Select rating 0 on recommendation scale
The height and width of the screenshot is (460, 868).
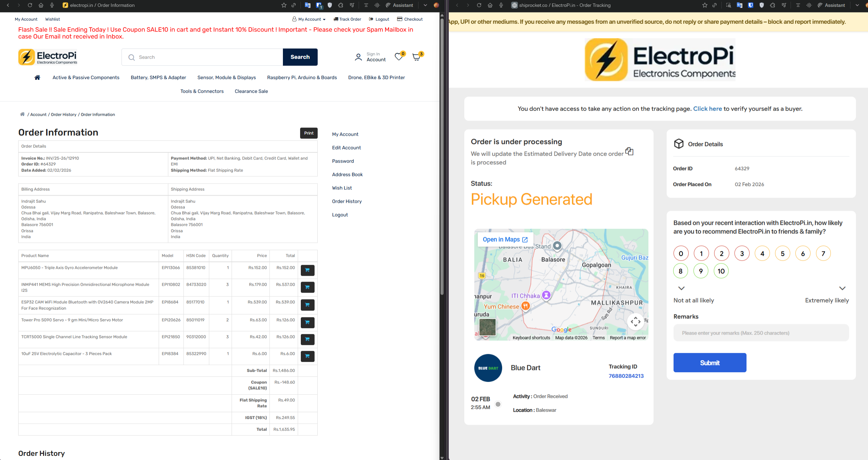click(681, 254)
